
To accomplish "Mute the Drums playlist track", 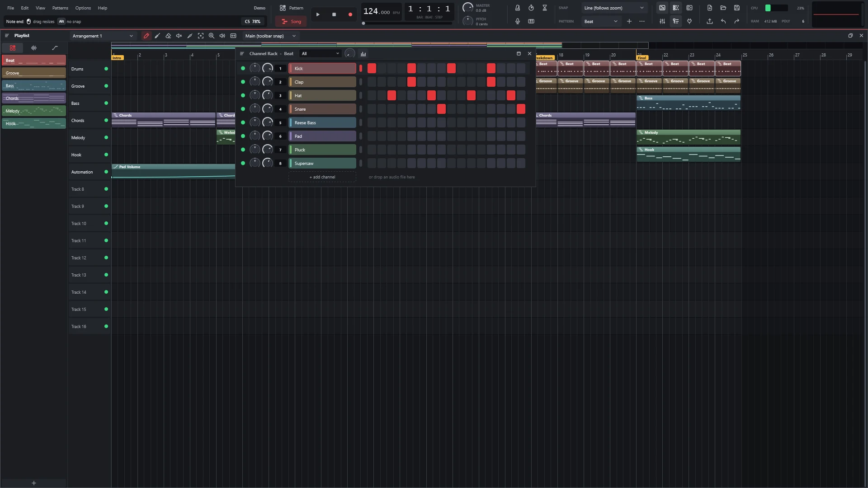I will click(x=106, y=69).
